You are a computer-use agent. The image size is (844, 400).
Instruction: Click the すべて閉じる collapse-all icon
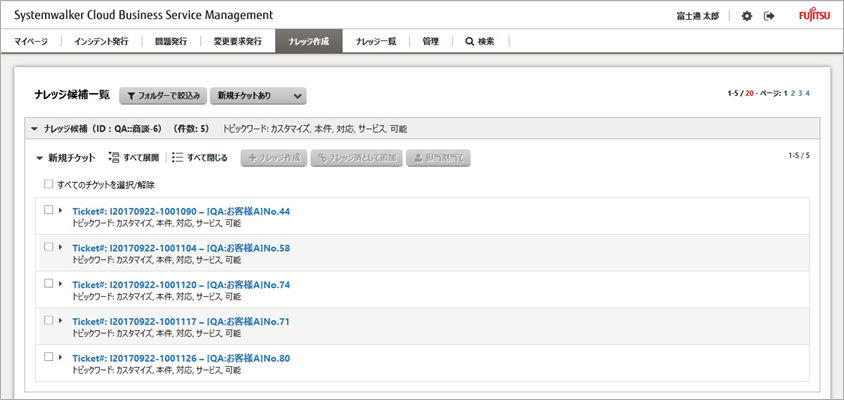[x=178, y=157]
